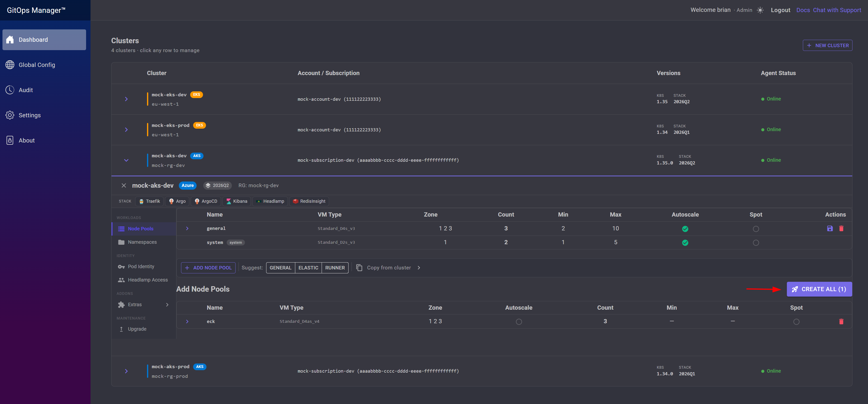Open Settings from the sidebar
Viewport: 868px width, 404px height.
click(x=44, y=115)
